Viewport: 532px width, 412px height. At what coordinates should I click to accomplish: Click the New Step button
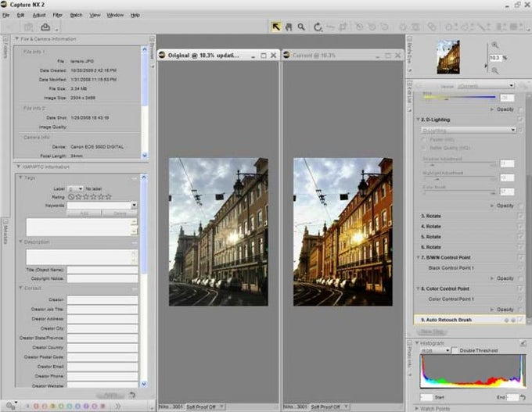point(432,331)
